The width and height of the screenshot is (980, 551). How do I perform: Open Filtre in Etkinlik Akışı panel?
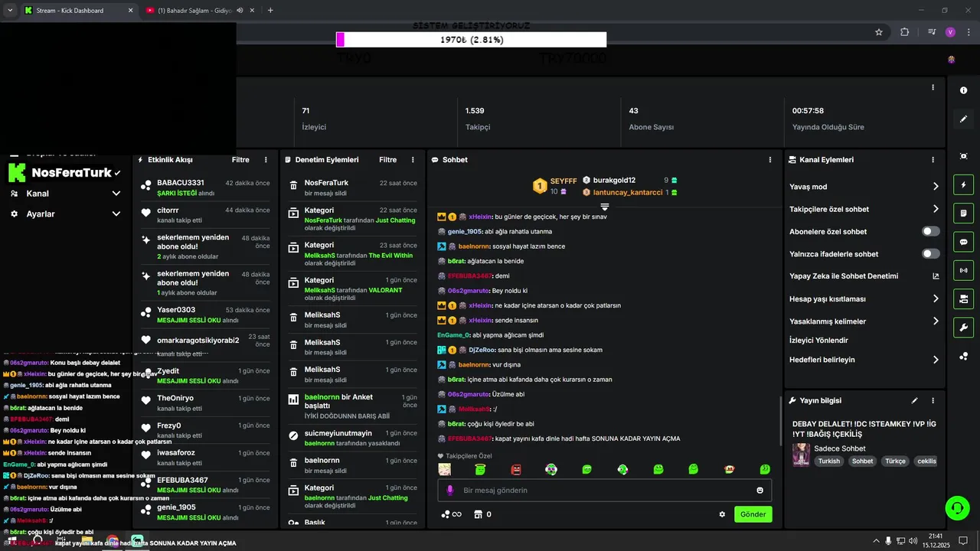240,160
